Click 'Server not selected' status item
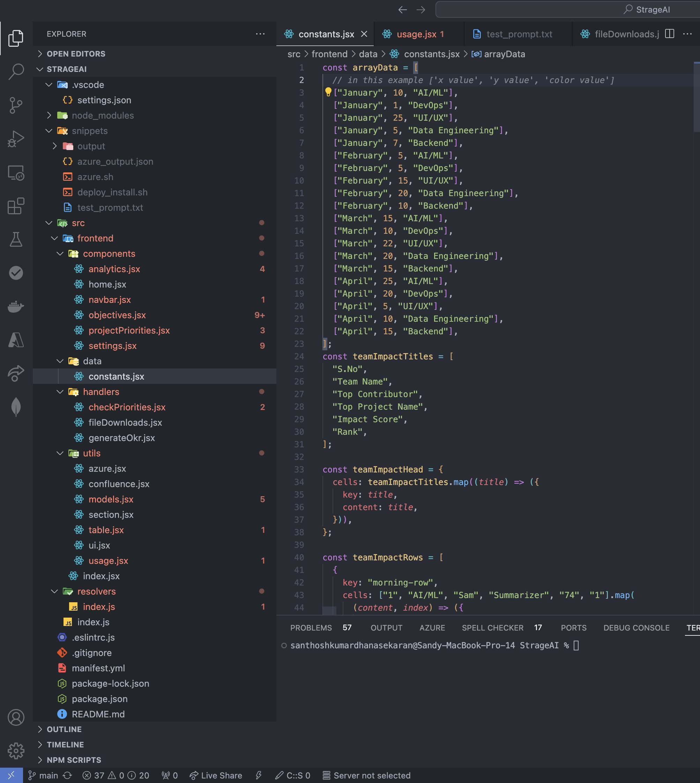This screenshot has height=783, width=700. pyautogui.click(x=366, y=775)
